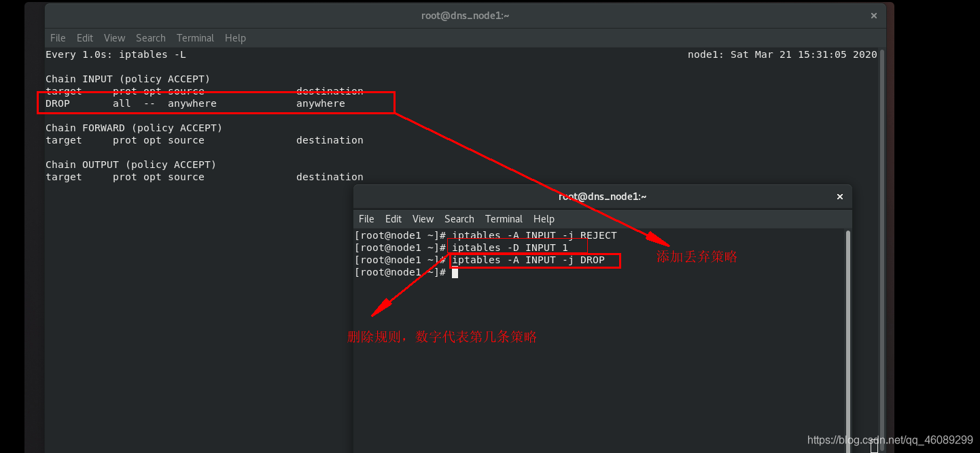Open View menu in front terminal window

[423, 219]
